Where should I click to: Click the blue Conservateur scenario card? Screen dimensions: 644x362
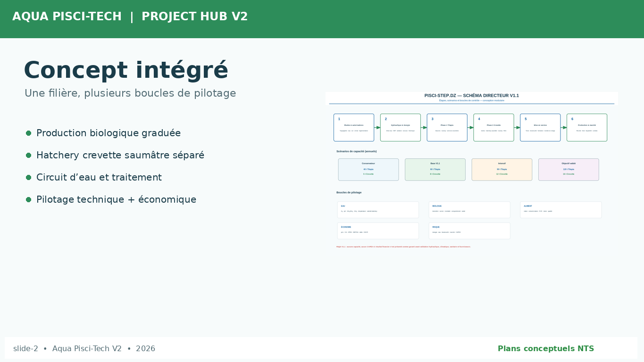[368, 170]
